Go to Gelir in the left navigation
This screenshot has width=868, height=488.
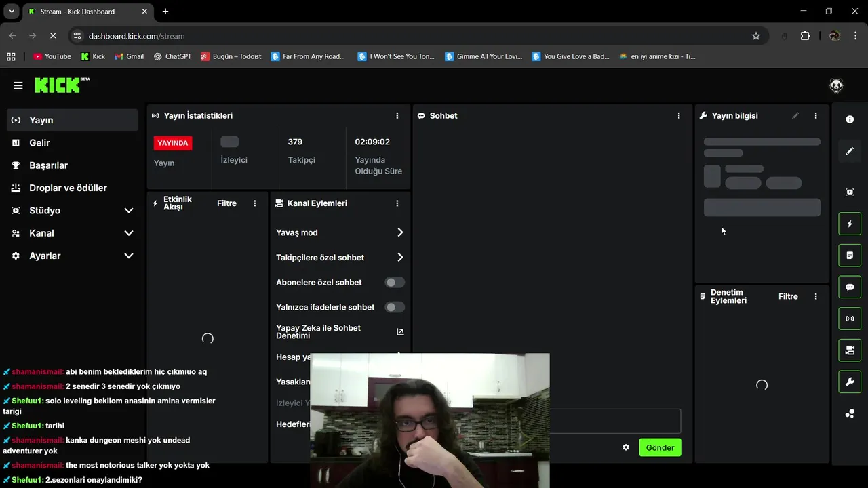point(73,142)
